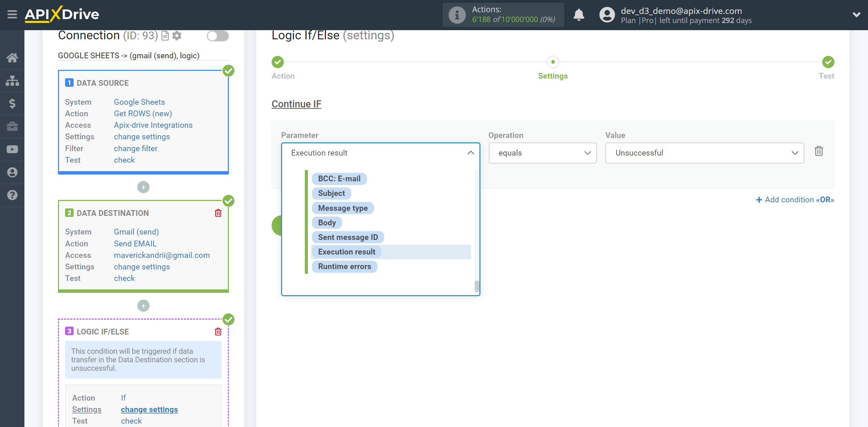Click Data Source check link
The height and width of the screenshot is (427, 868).
pyautogui.click(x=124, y=160)
